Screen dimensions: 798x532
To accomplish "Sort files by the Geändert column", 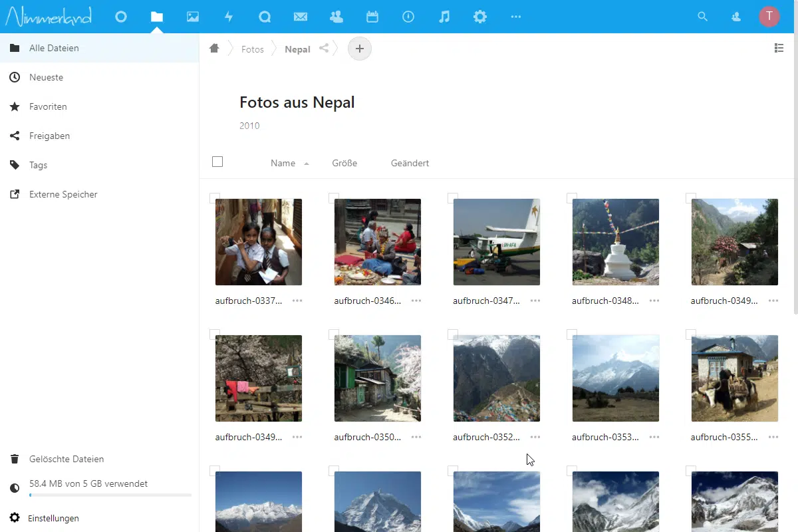I will (410, 163).
